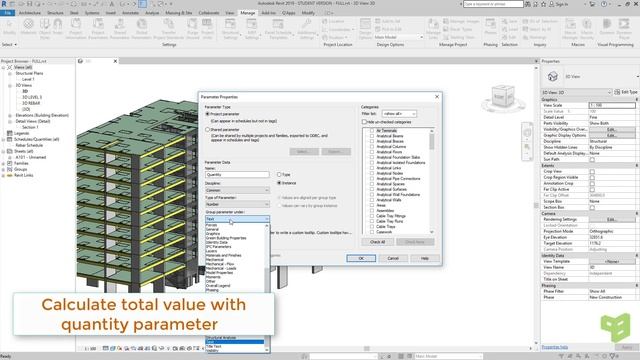Expand the Select panel dropdown
The image size is (640, 360).
(x=9, y=44)
